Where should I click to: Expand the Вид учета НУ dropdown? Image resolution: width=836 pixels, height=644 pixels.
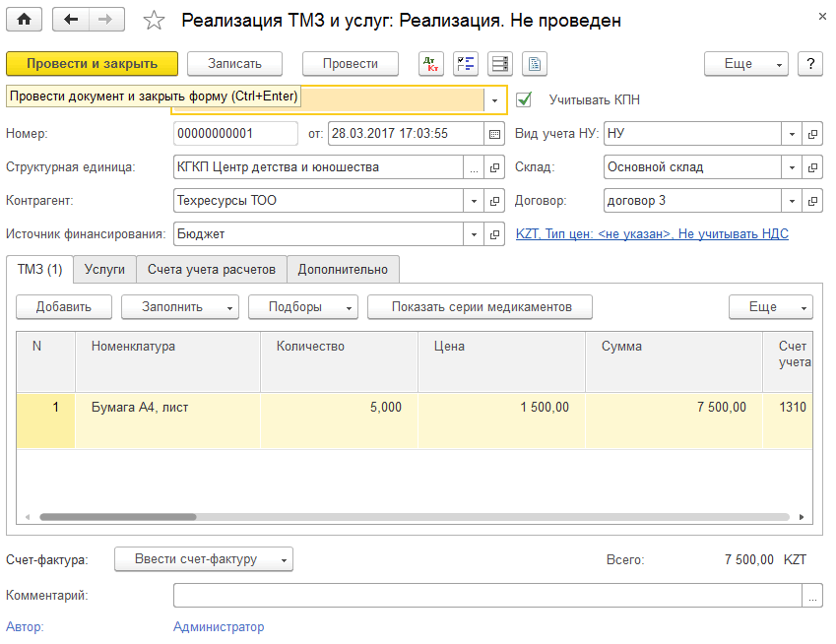[793, 134]
